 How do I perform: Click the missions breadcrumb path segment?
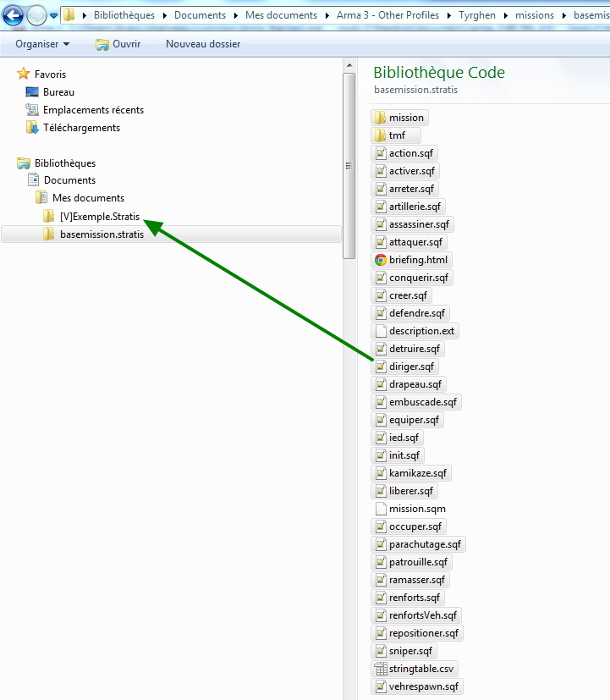(x=534, y=15)
